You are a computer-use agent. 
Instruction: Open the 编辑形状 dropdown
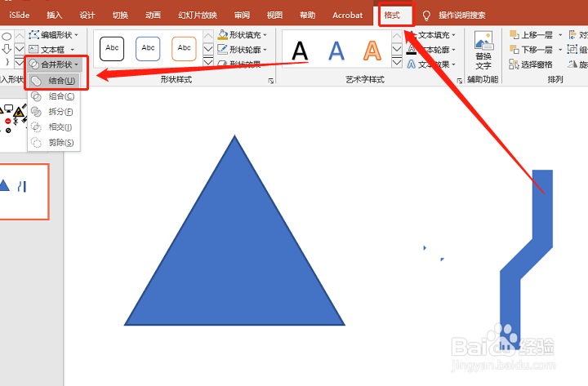tap(54, 35)
